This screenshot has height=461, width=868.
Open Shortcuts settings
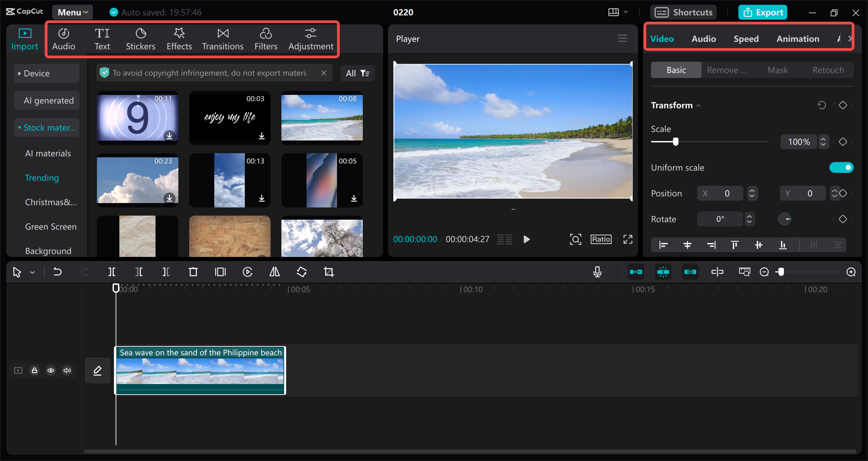(684, 12)
